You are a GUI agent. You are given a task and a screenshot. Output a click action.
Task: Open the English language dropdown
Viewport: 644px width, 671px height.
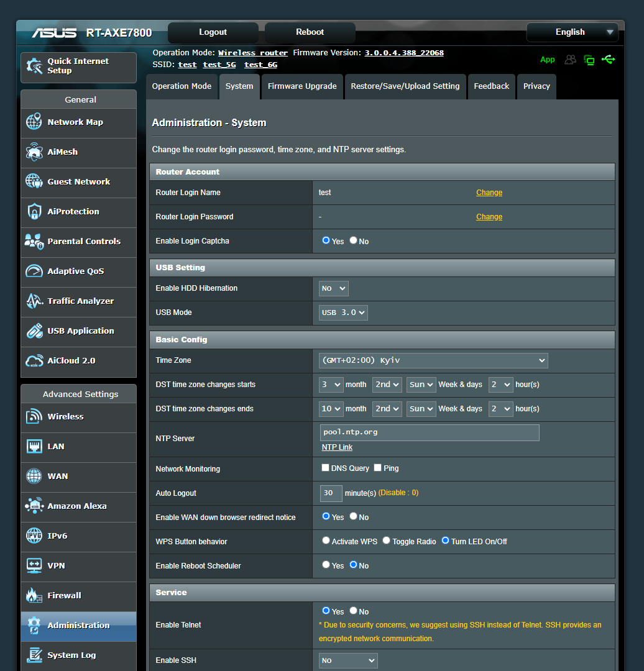point(572,32)
